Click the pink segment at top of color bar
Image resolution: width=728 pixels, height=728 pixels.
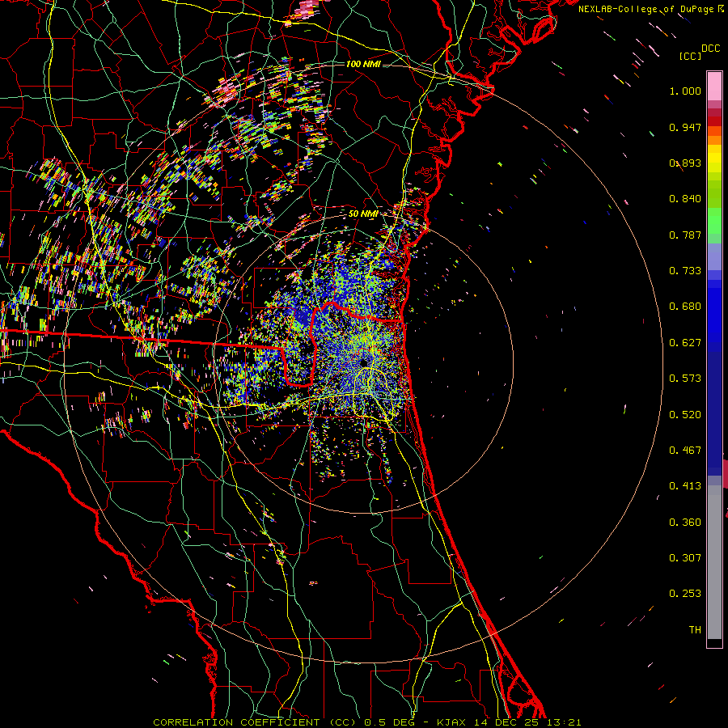(x=714, y=87)
